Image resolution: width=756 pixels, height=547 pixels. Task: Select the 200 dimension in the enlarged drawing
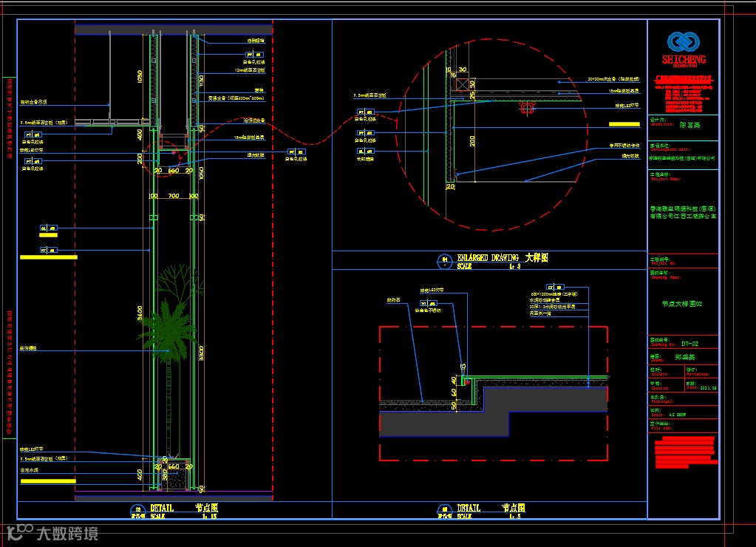[x=472, y=141]
